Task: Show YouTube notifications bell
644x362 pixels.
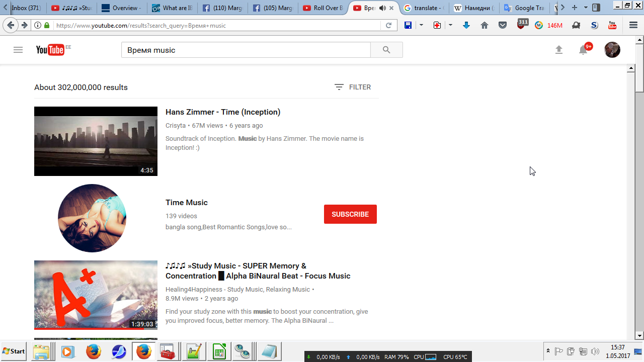Action: 583,50
